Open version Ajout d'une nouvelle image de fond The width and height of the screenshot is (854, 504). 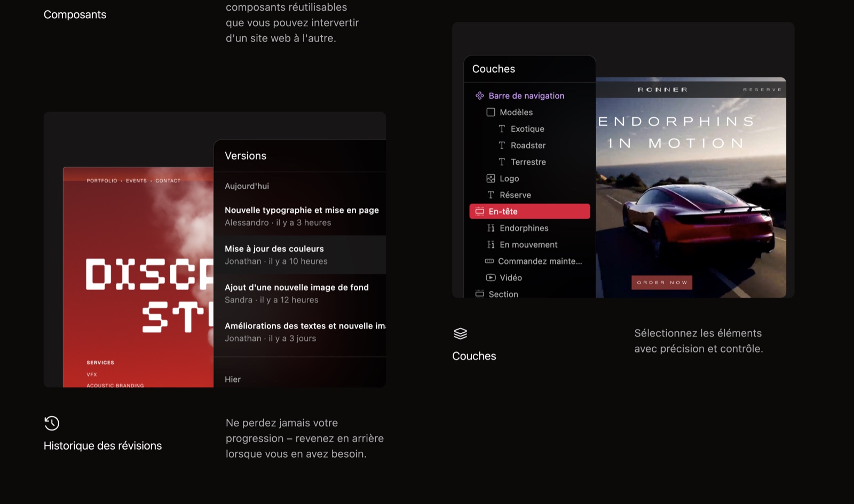pyautogui.click(x=299, y=293)
